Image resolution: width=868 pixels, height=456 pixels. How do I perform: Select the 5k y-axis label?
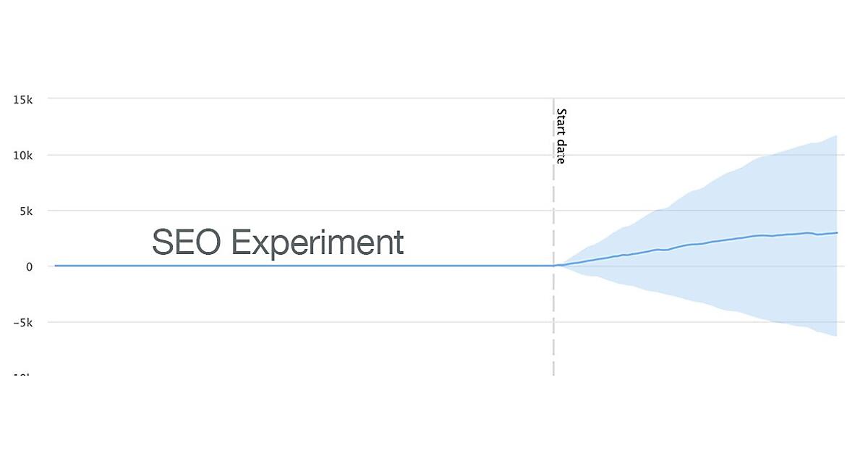[26, 211]
